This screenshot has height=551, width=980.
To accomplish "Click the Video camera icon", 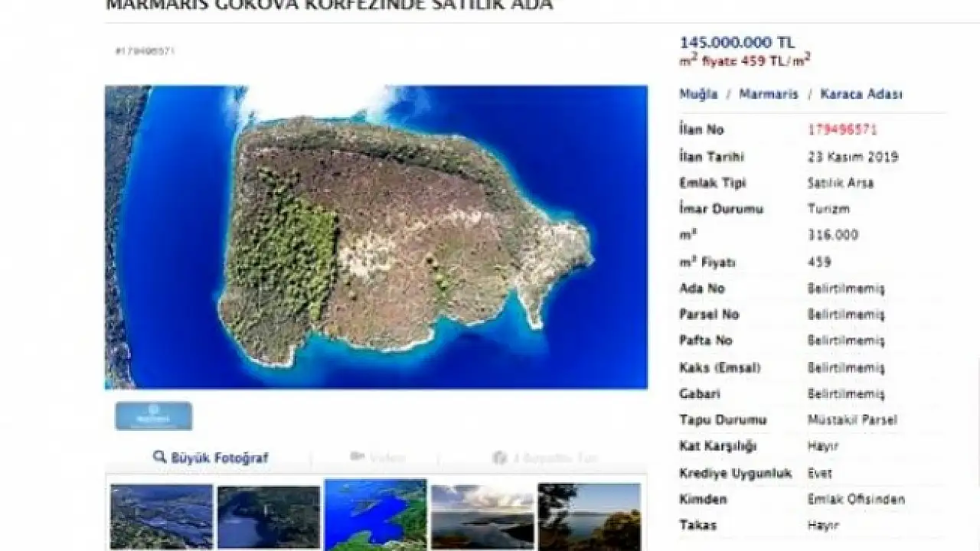I will [x=356, y=457].
